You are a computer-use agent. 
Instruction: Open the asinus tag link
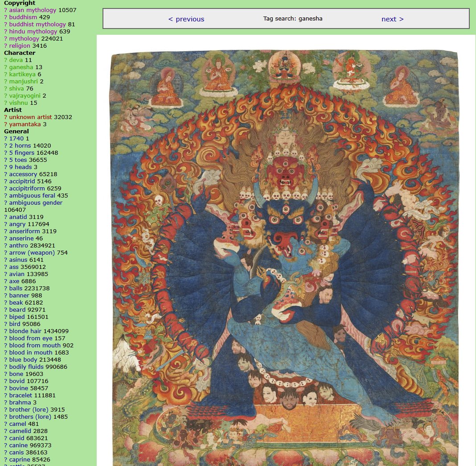(18, 260)
